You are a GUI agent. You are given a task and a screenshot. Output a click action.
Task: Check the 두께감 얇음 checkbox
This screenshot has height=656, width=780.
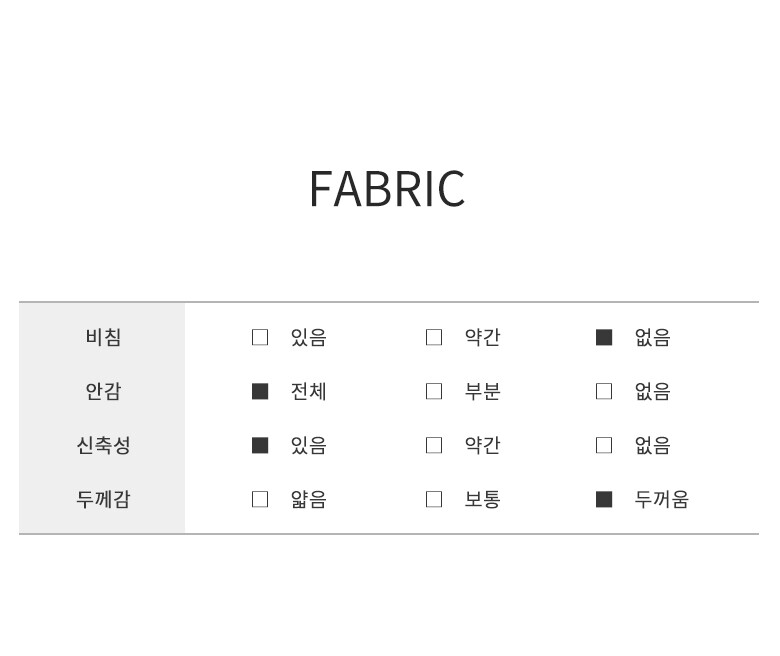[260, 499]
